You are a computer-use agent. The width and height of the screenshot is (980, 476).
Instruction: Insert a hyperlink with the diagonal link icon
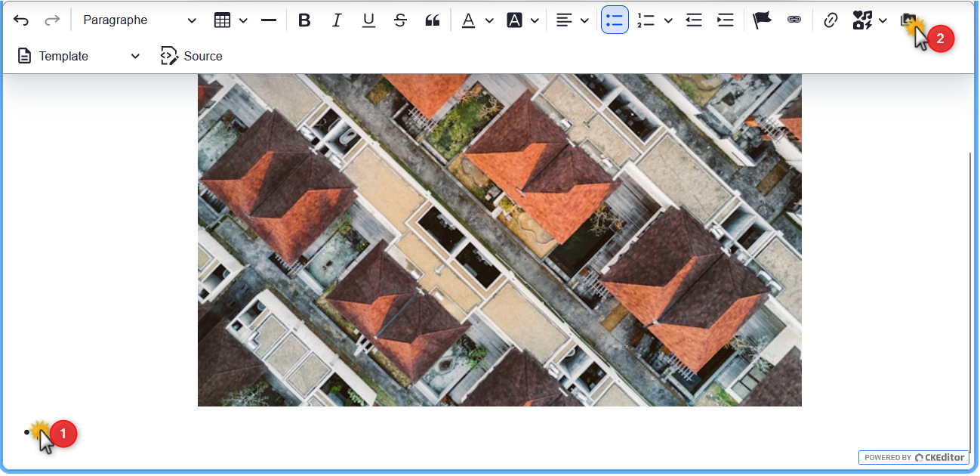[x=831, y=20]
